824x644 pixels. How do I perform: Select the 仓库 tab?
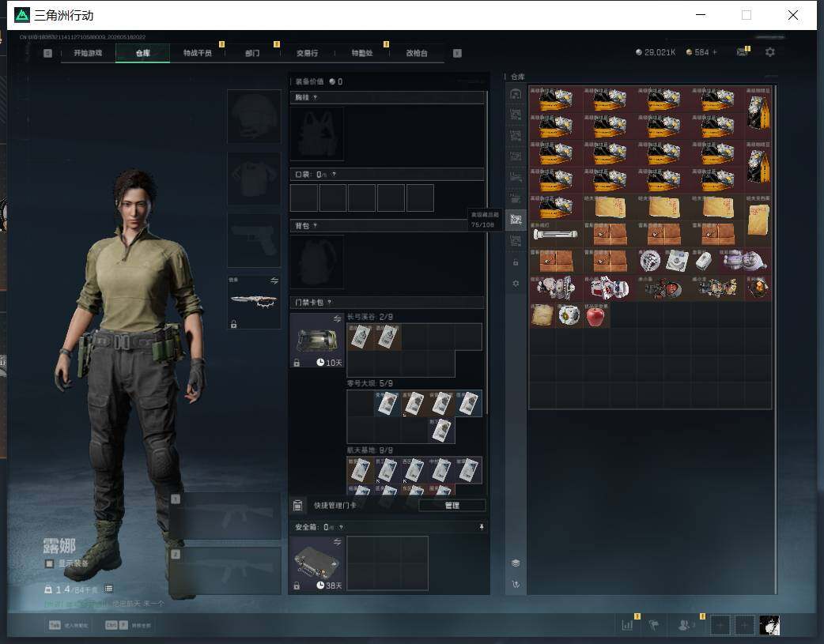pos(142,53)
